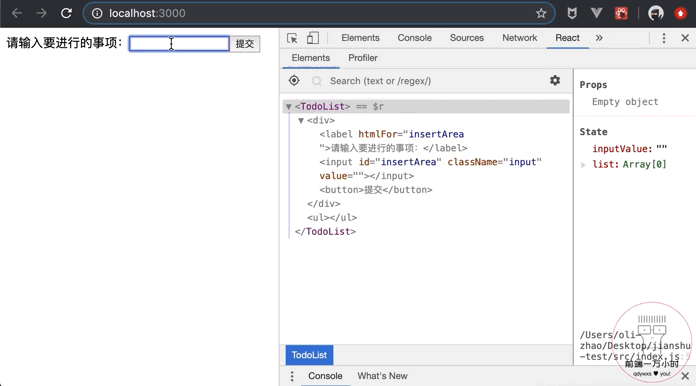The width and height of the screenshot is (696, 386).
Task: Open the Vue devtools extension icon
Action: (x=597, y=13)
